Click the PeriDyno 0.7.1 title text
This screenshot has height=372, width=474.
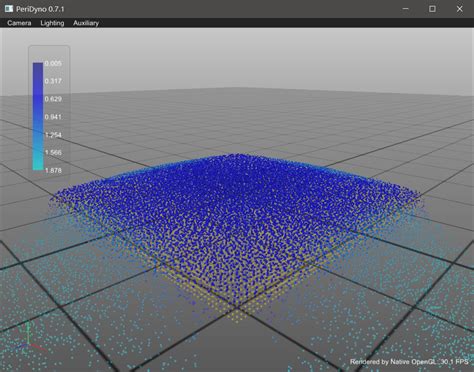point(40,9)
